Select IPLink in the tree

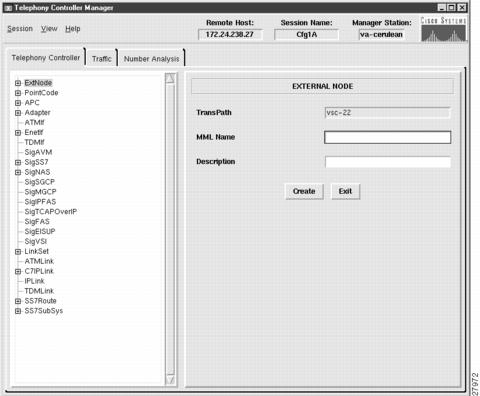(x=34, y=281)
